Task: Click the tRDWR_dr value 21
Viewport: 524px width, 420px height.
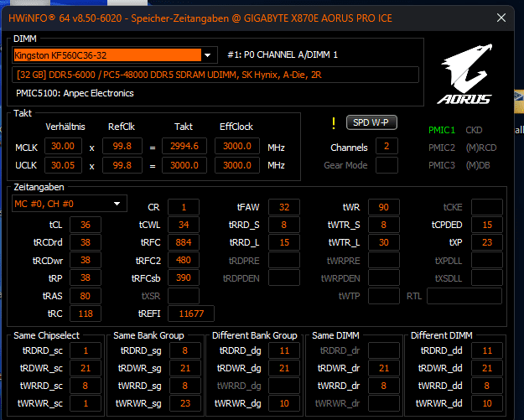Action: (x=384, y=368)
